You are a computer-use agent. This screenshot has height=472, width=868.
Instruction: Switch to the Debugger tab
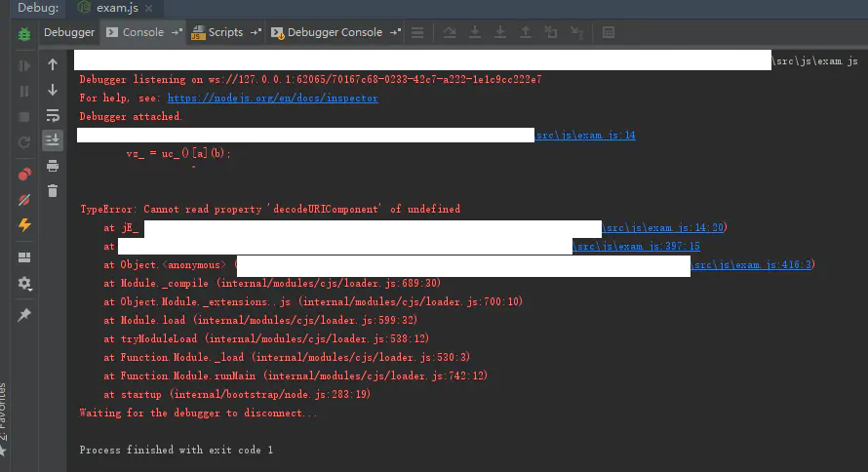pos(69,32)
